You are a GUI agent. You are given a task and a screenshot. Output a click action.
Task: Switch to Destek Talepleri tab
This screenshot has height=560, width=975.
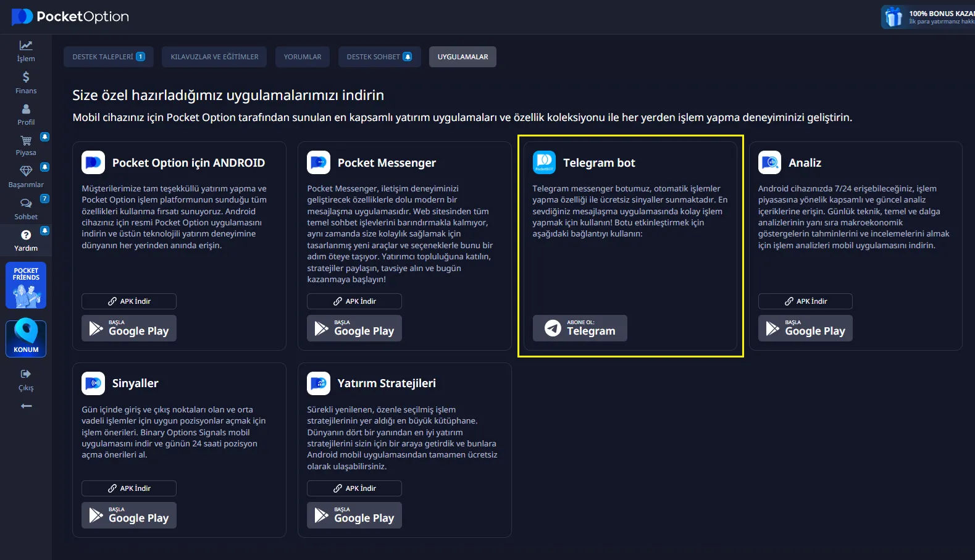pyautogui.click(x=109, y=57)
